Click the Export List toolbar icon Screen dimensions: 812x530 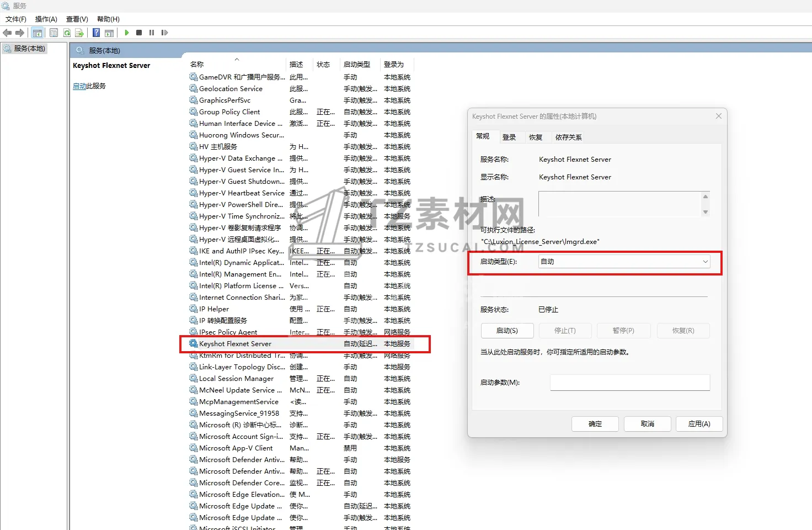point(79,33)
